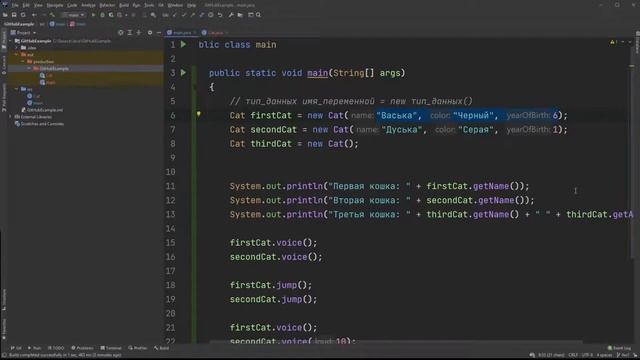This screenshot has width=640, height=360.
Task: Open the run configuration dropdown
Action: pos(73,15)
